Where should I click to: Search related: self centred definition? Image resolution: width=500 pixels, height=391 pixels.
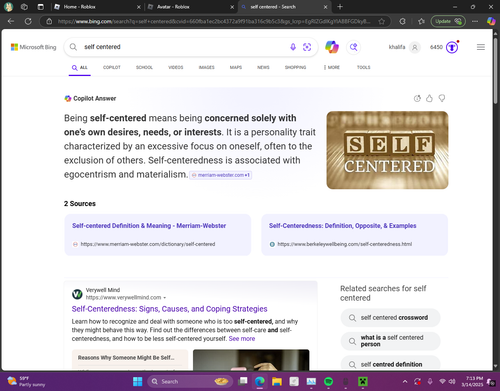390,363
